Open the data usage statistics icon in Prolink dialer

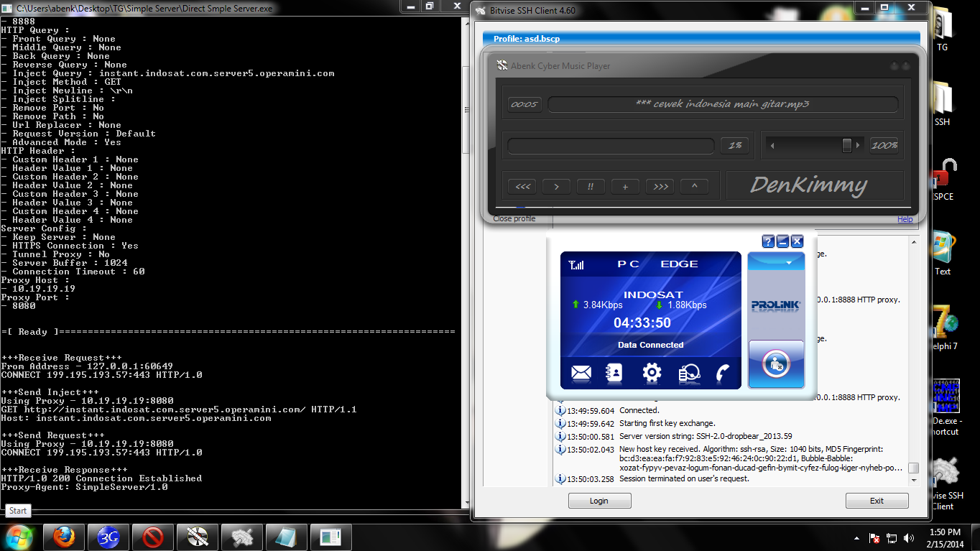[x=688, y=372]
